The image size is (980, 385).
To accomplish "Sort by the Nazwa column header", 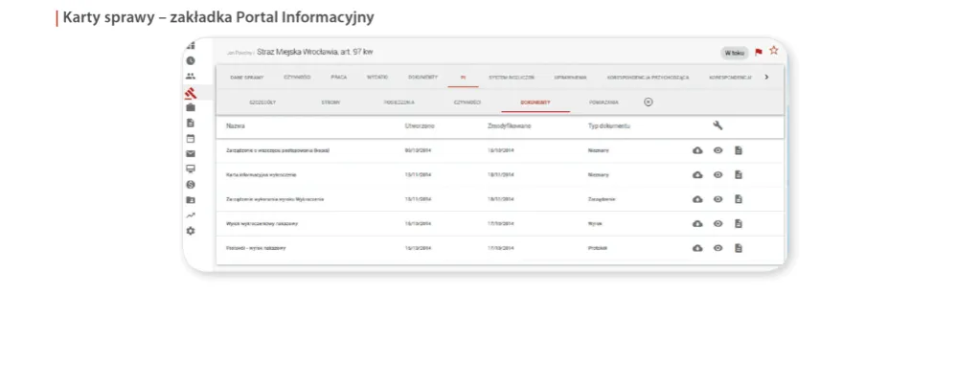I will 236,126.
